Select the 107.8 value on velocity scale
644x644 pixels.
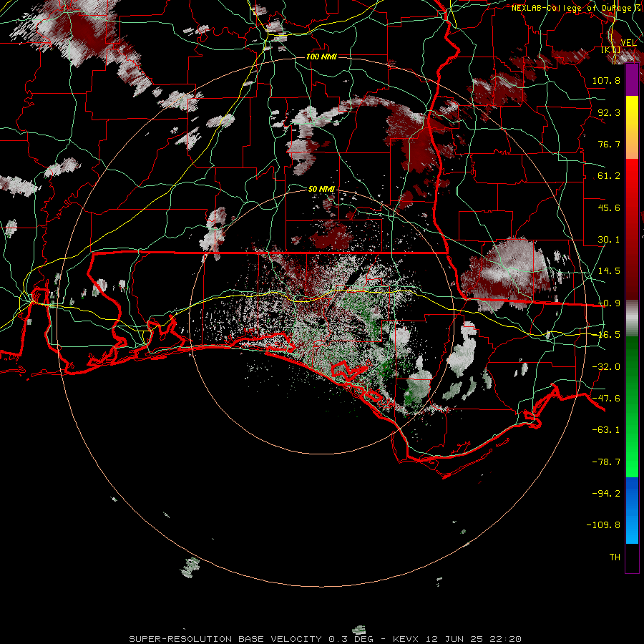(606, 80)
